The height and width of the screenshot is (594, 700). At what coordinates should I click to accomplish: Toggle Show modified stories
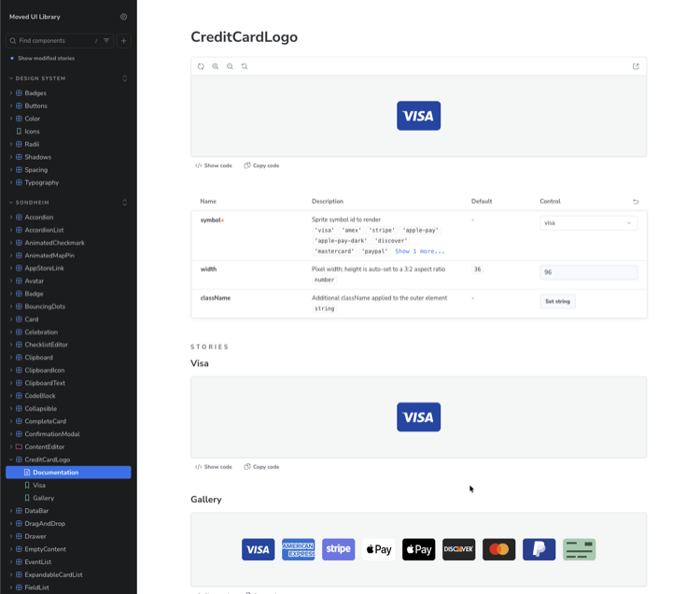[42, 58]
